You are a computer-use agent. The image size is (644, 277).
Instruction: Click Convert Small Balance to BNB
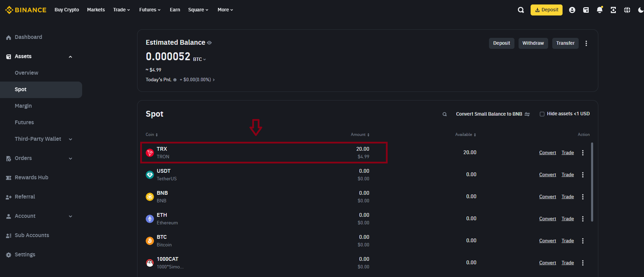[493, 114]
